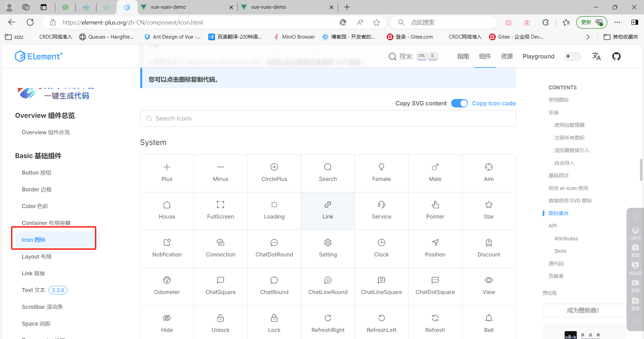Open Button 按钮 docs in sidebar
Image resolution: width=644 pixels, height=339 pixels.
click(37, 173)
